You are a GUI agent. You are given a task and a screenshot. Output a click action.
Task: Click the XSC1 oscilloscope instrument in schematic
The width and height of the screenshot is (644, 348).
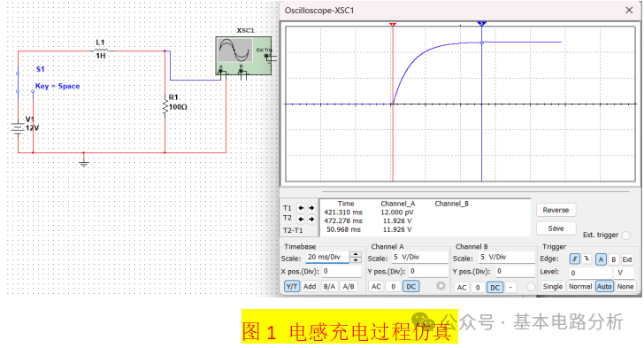[243, 56]
